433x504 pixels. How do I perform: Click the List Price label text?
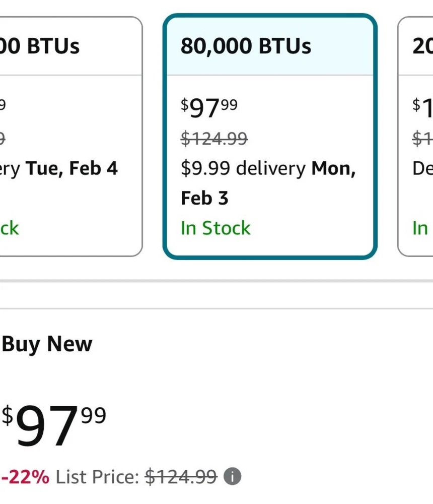(97, 476)
